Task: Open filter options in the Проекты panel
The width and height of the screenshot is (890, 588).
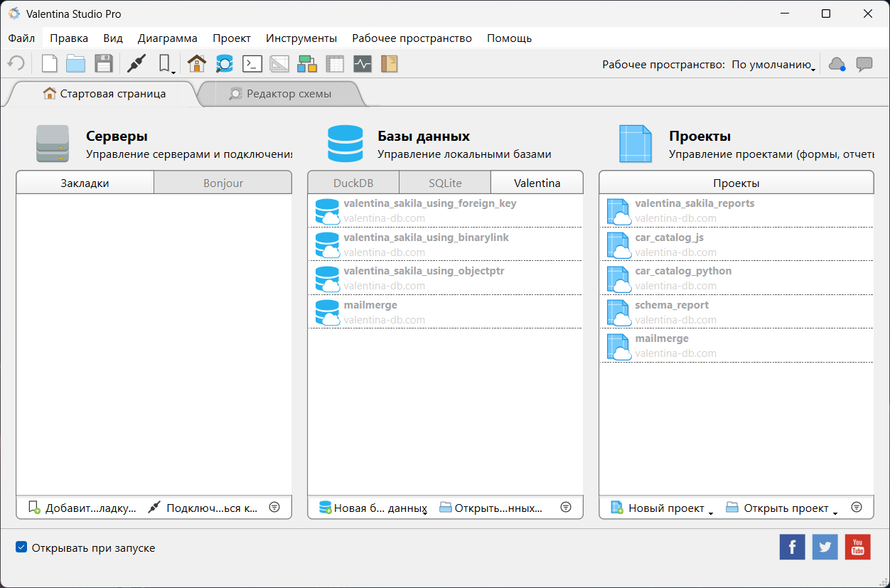Action: (x=857, y=508)
